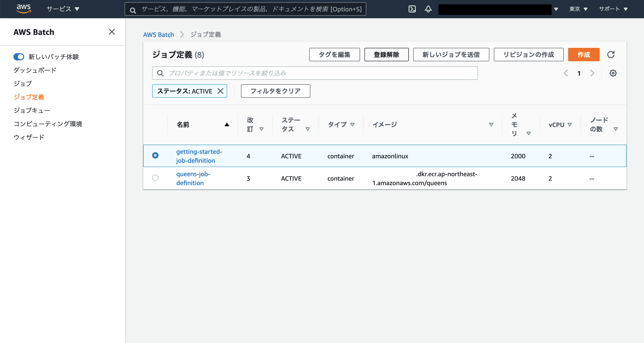Sort by the イメージ column
Viewport: 644px width, 343px height.
coord(491,124)
